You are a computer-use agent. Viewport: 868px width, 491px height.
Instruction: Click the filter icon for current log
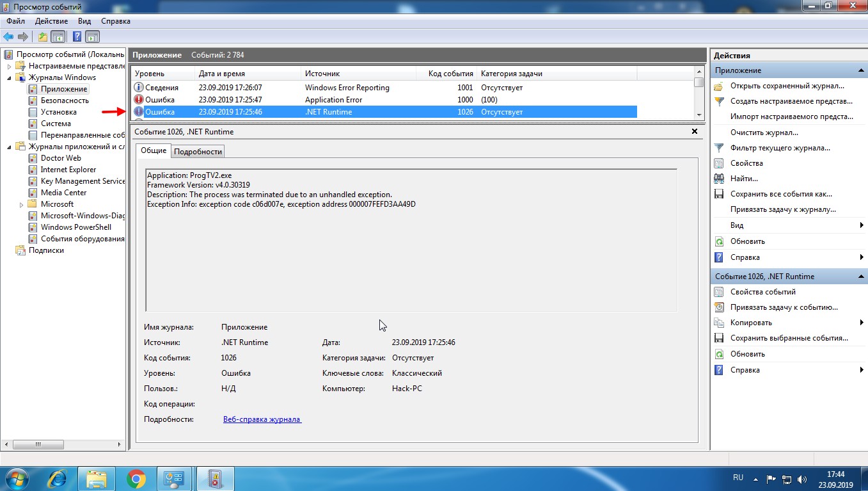pos(719,148)
